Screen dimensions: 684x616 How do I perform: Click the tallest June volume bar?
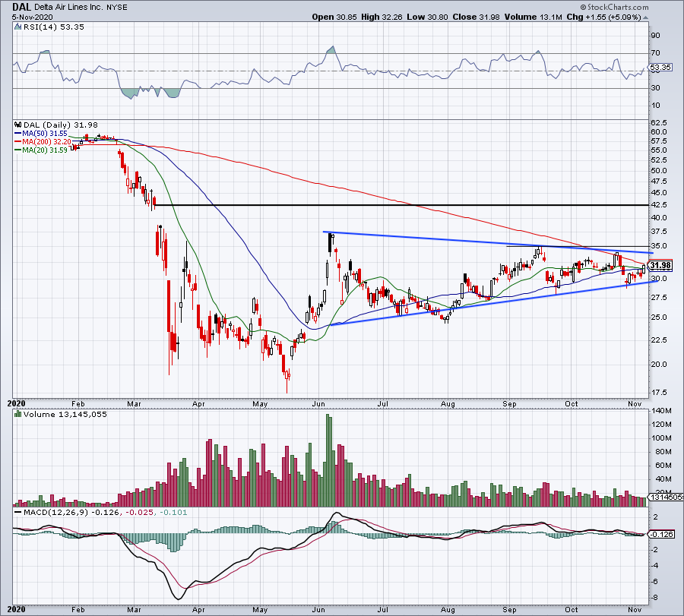(328, 460)
